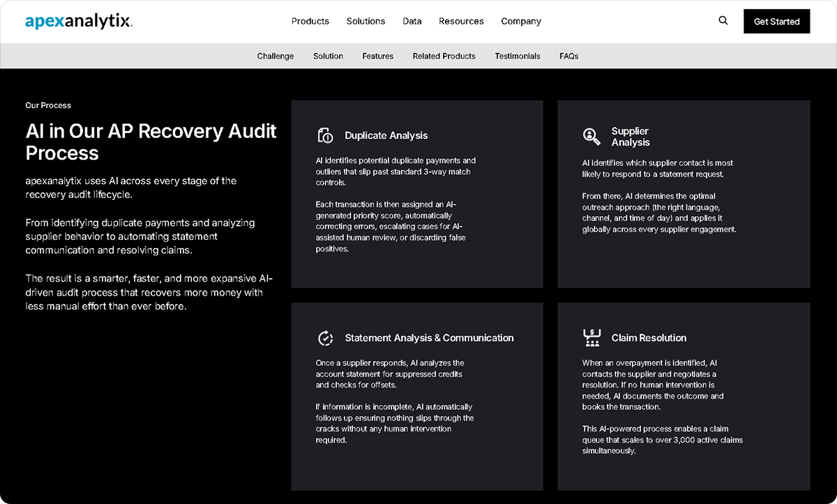The width and height of the screenshot is (837, 504).
Task: Open the Solutions menu
Action: coord(366,22)
